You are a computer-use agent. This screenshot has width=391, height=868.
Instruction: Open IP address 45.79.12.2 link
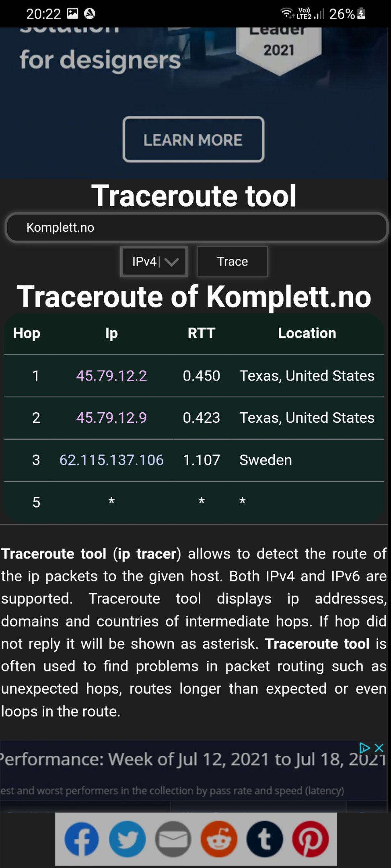click(111, 376)
